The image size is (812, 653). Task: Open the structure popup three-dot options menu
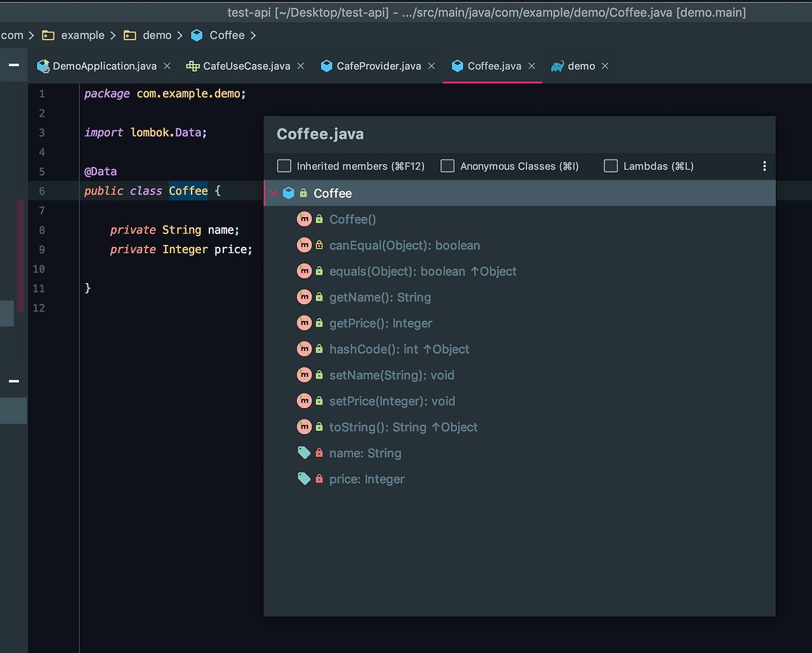coord(764,166)
